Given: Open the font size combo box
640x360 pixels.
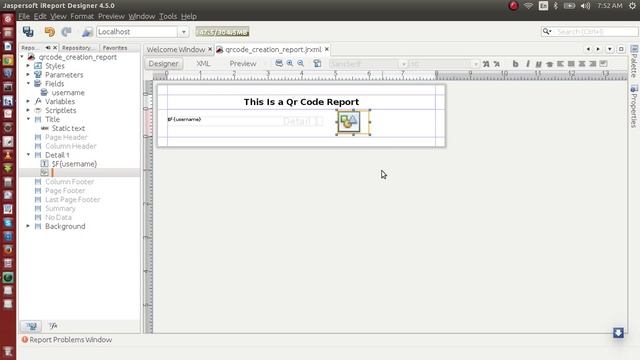Looking at the screenshot, I should pos(444,64).
